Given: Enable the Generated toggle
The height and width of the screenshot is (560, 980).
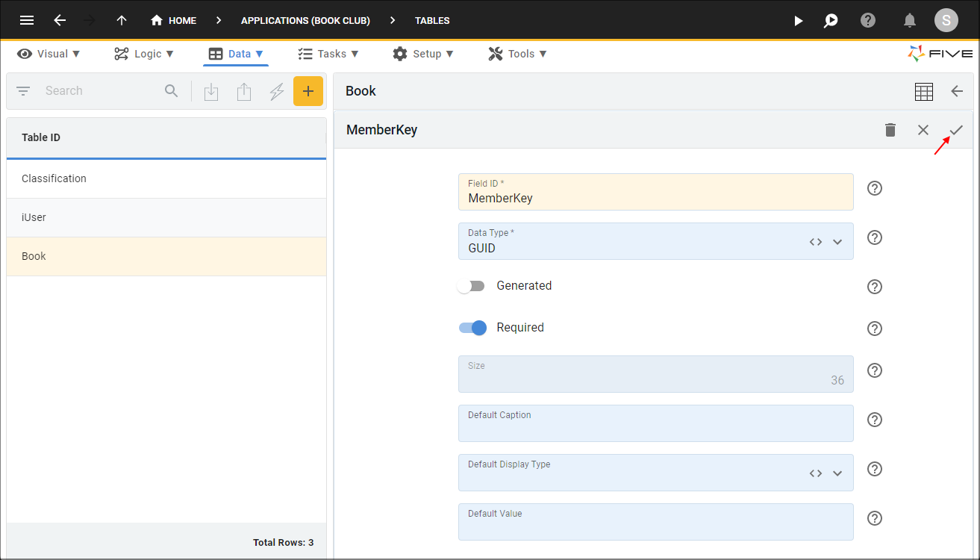Looking at the screenshot, I should [x=472, y=286].
